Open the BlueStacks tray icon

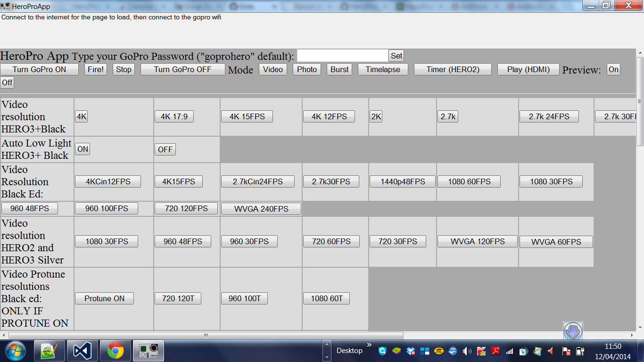point(396,351)
